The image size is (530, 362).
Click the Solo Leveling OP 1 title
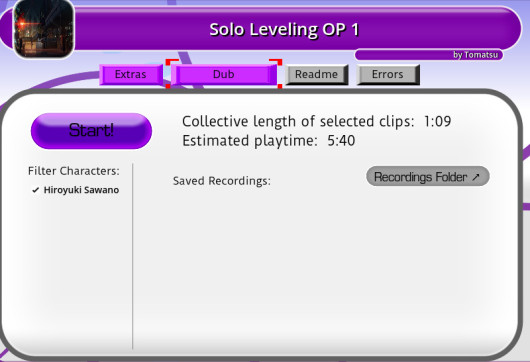click(284, 30)
